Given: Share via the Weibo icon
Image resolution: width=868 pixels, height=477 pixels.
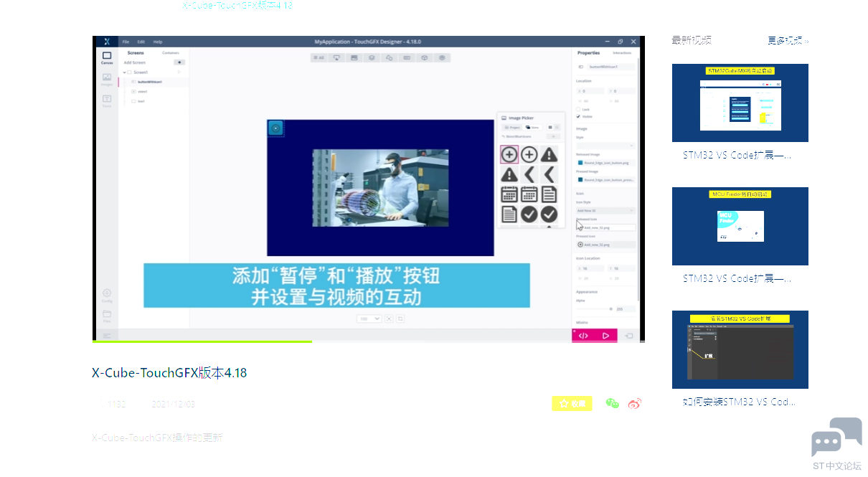Looking at the screenshot, I should coord(634,404).
